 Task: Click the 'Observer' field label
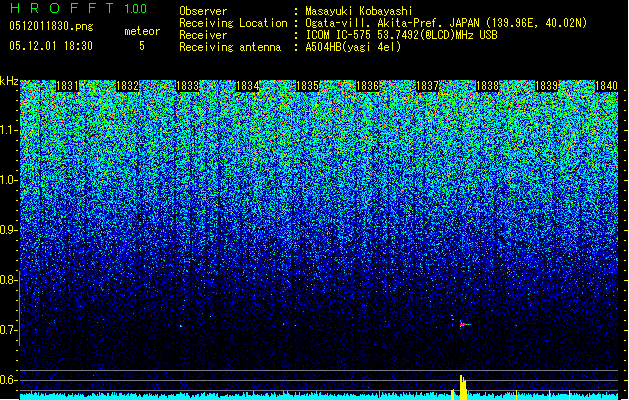tap(203, 11)
